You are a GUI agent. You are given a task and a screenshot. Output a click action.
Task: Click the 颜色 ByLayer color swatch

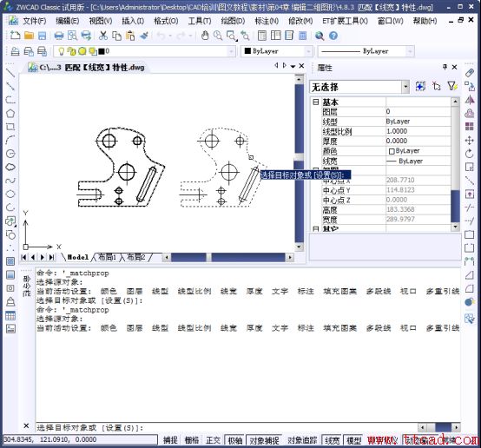click(x=392, y=151)
